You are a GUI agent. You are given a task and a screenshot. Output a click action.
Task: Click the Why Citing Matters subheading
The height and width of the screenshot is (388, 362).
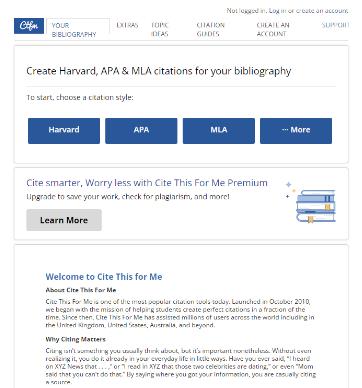[76, 339]
